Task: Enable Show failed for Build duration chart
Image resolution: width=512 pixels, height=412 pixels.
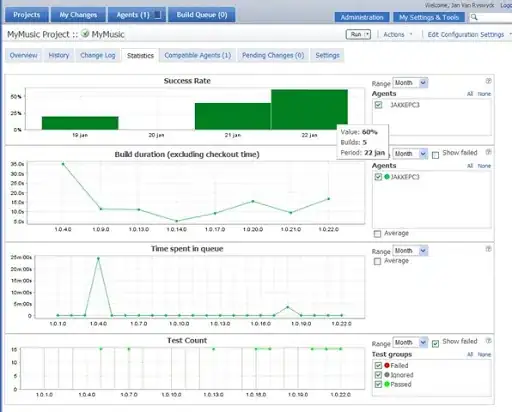Action: point(435,155)
